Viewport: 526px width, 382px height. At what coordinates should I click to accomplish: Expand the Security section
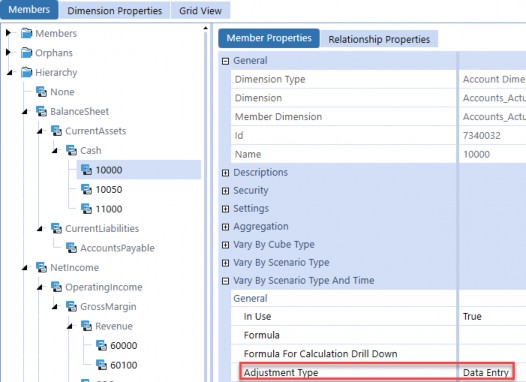(225, 191)
